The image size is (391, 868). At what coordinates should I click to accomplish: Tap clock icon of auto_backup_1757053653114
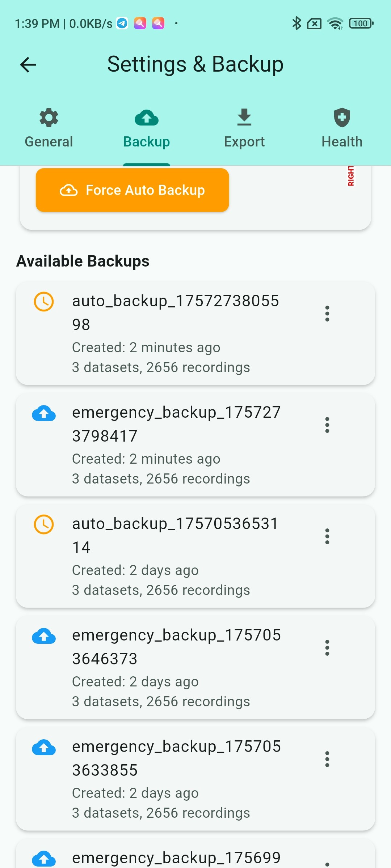coord(44,524)
